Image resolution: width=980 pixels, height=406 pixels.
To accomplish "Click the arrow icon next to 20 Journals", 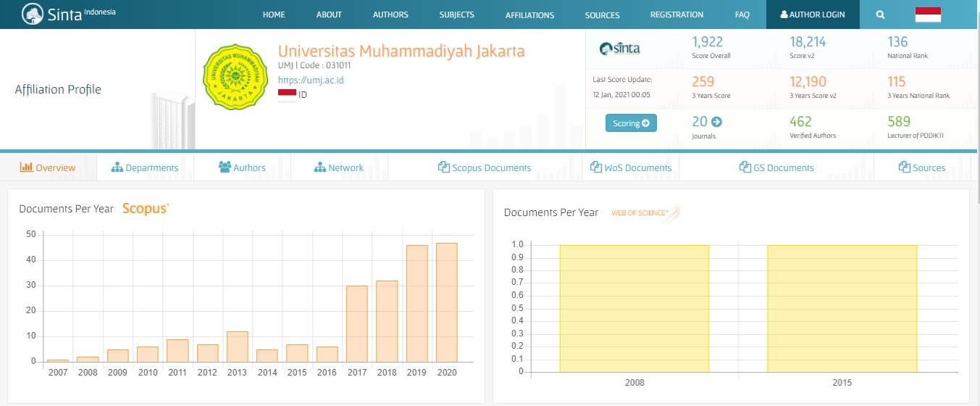I will (716, 122).
